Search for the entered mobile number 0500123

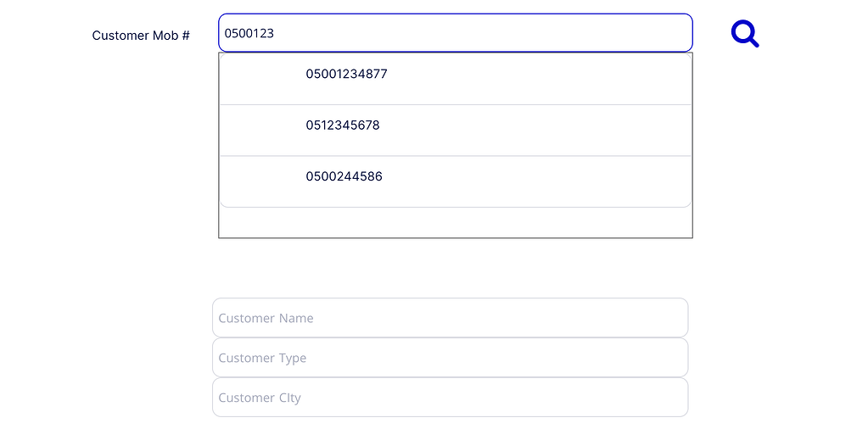pyautogui.click(x=744, y=34)
